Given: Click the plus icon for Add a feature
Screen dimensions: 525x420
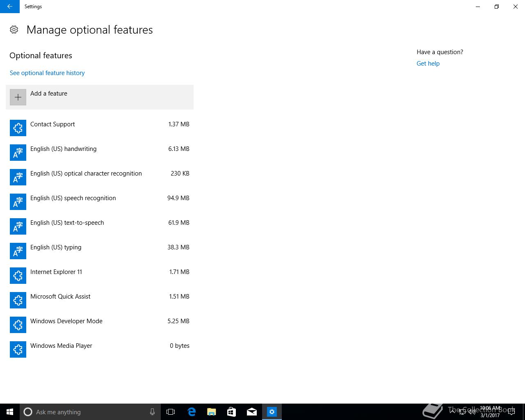Looking at the screenshot, I should (x=18, y=97).
